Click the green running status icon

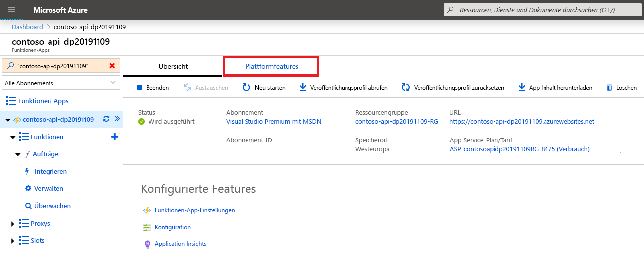(142, 121)
